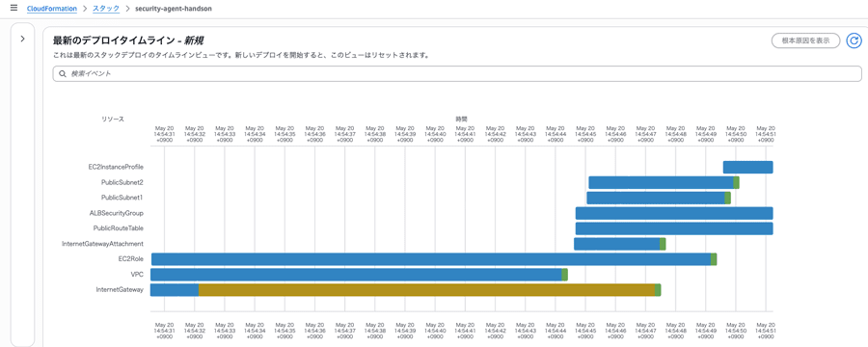Select the EC2InstanceProfile timeline bar

747,167
